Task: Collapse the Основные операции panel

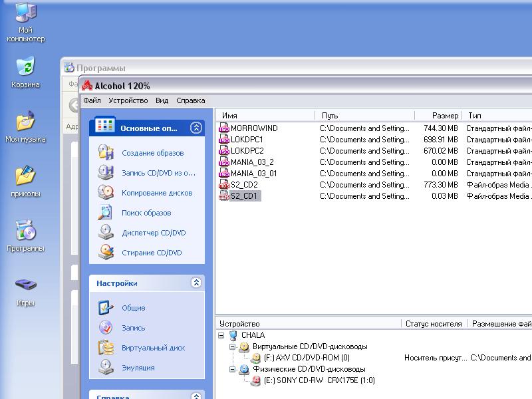Action: click(196, 128)
